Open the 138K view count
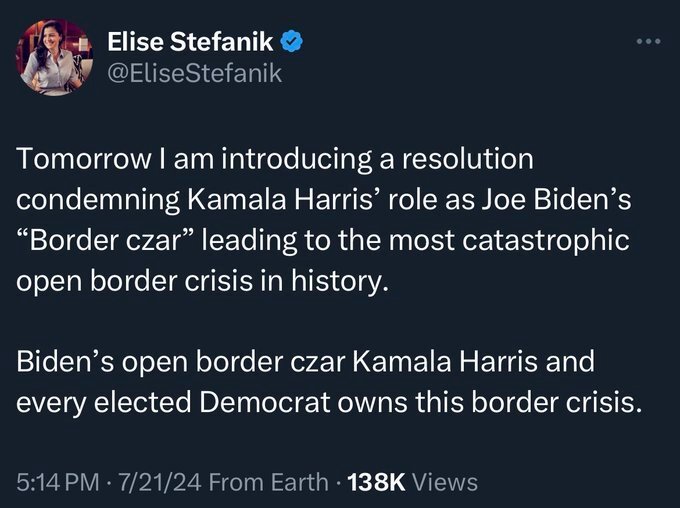The width and height of the screenshot is (680, 508). point(373,482)
